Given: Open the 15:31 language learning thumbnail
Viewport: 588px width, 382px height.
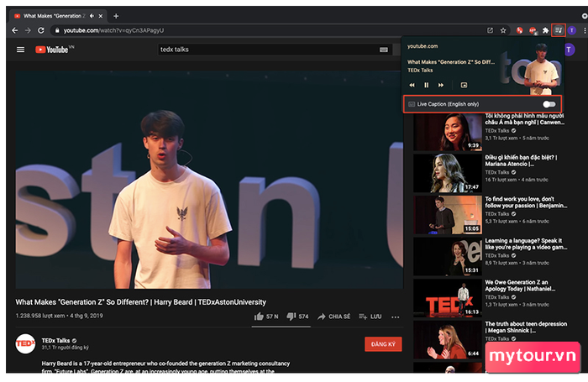Looking at the screenshot, I should point(448,256).
